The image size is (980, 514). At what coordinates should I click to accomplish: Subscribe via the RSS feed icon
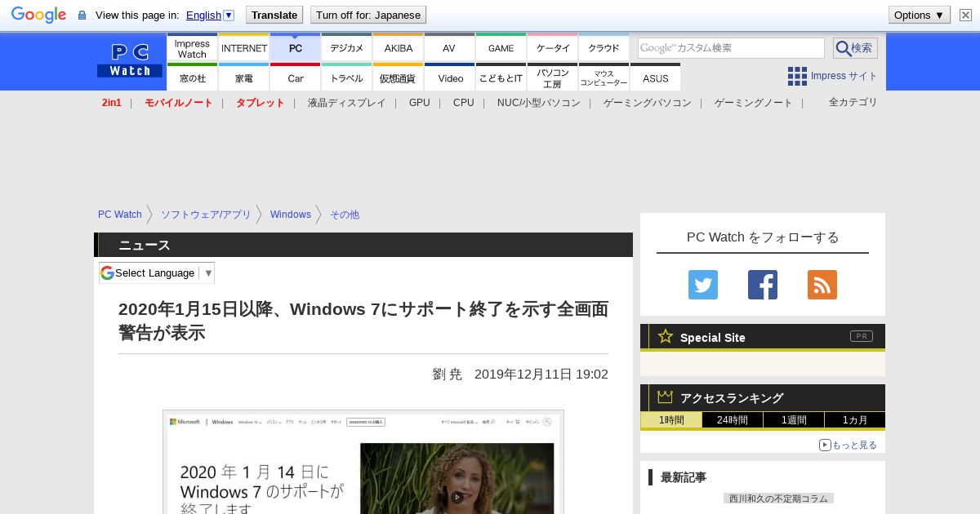(822, 285)
